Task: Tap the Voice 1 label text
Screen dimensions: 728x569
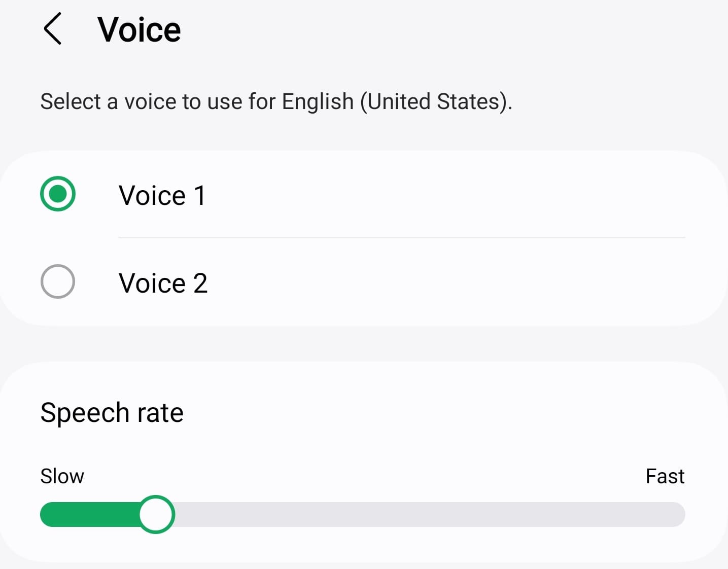Action: pos(162,195)
